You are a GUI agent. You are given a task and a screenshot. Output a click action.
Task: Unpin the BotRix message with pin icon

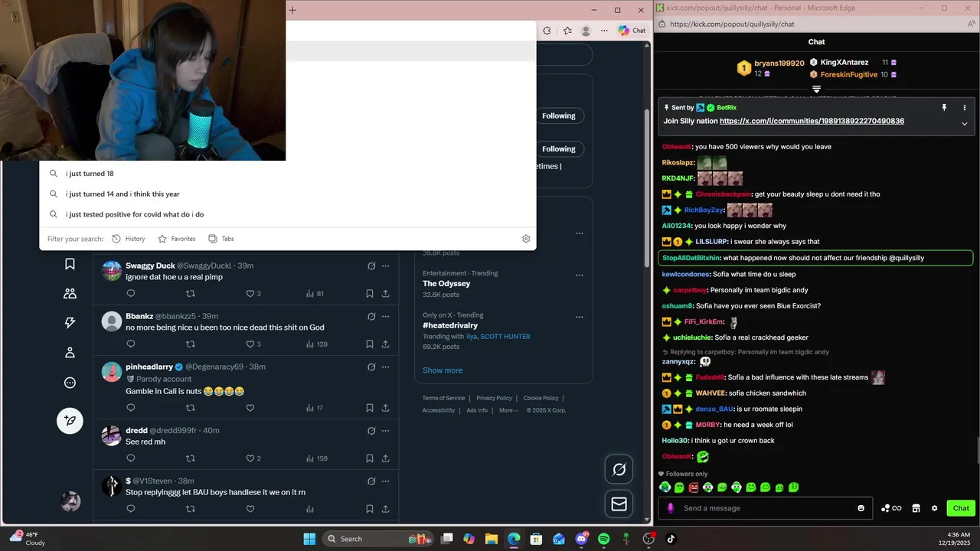pyautogui.click(x=944, y=108)
